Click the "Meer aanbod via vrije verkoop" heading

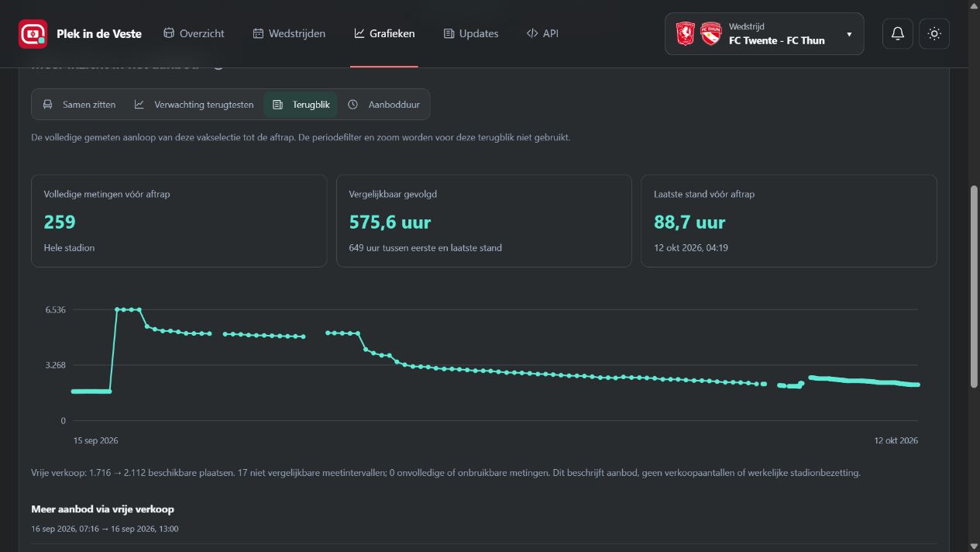102,509
